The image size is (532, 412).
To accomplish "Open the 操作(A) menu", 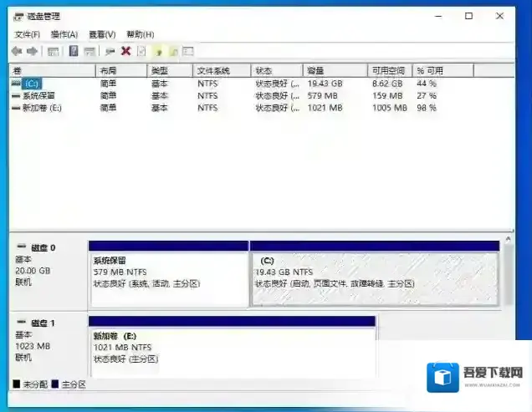I will tap(64, 34).
